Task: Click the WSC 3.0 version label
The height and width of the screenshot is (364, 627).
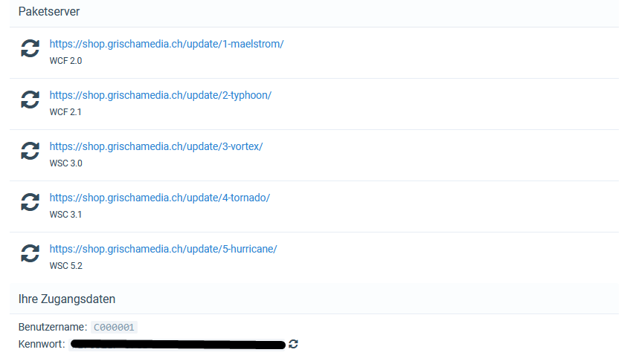Action: 65,163
